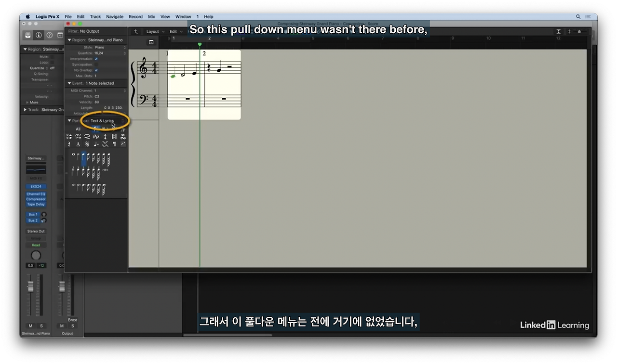
Task: Click the vertical zoom icon in Score toolbar
Action: tap(569, 31)
